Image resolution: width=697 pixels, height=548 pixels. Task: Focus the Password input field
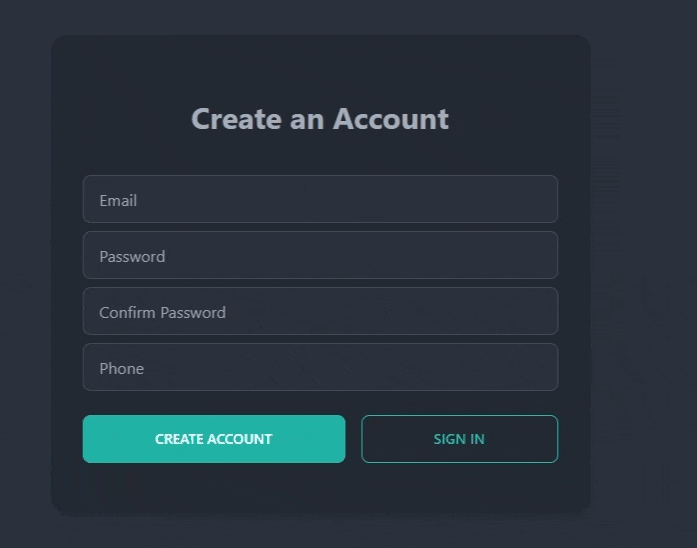(320, 255)
